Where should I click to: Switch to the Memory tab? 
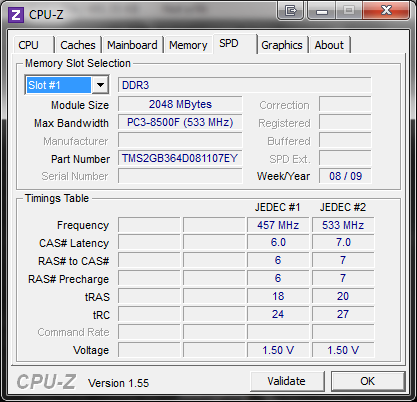coord(188,45)
